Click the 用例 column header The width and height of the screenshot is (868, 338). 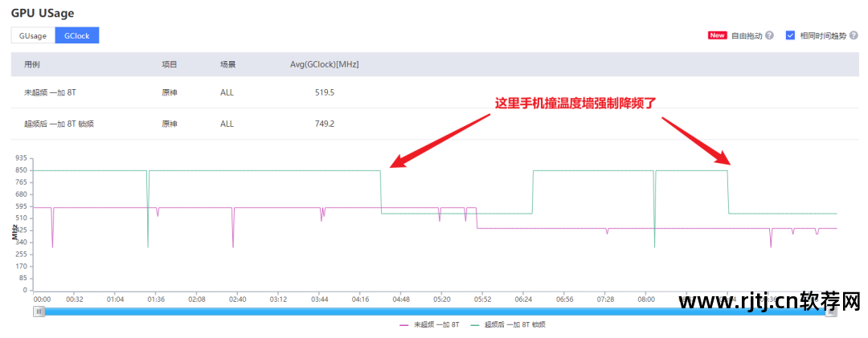click(x=31, y=64)
